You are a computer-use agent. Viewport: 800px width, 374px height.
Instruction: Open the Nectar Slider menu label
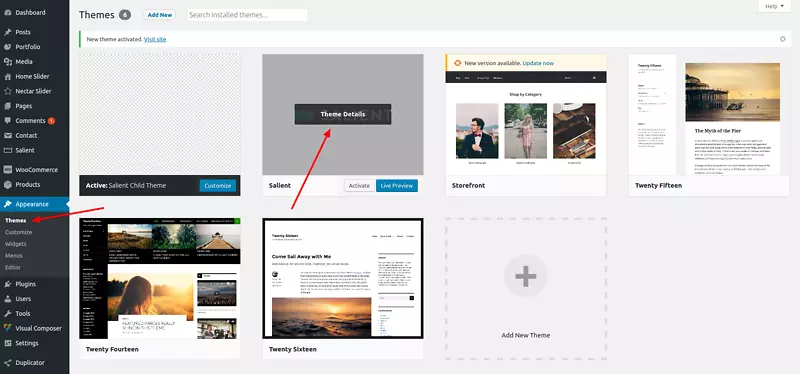[33, 91]
